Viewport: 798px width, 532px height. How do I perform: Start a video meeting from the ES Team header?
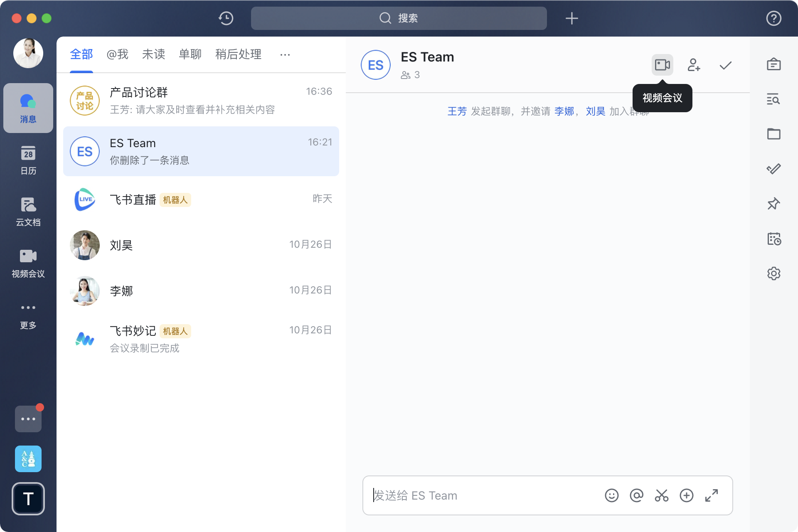pos(662,65)
